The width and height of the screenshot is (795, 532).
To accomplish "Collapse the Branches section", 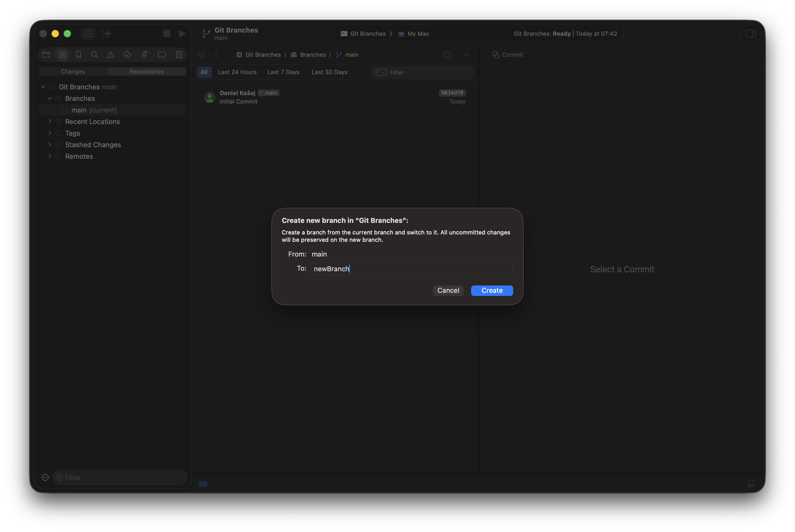I will pos(49,98).
